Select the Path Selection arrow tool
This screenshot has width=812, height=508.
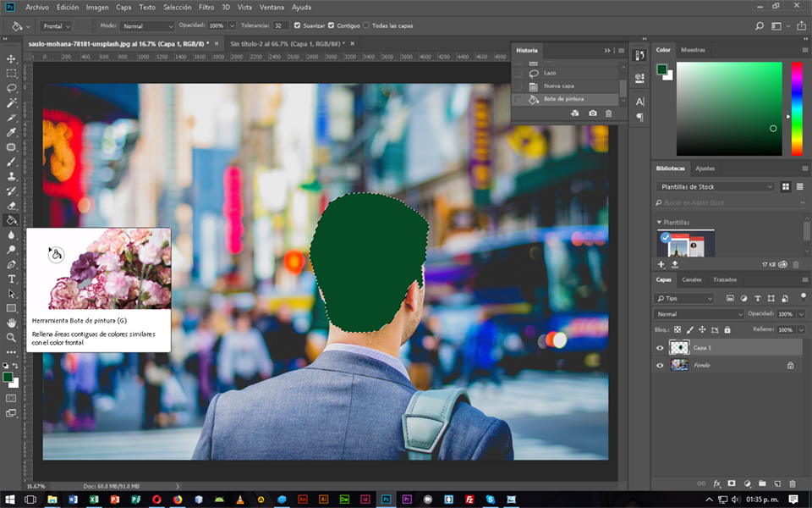click(11, 294)
